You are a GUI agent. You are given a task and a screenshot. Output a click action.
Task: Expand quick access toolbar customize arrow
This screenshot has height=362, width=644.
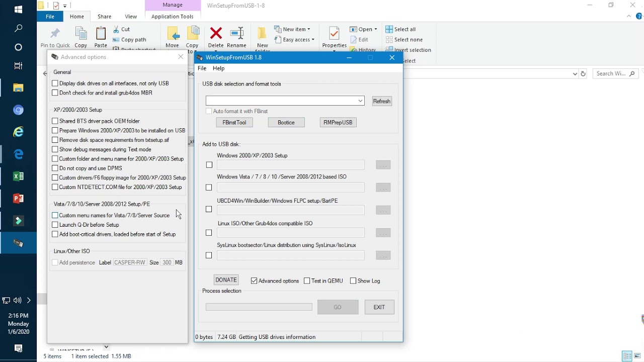pos(65,6)
